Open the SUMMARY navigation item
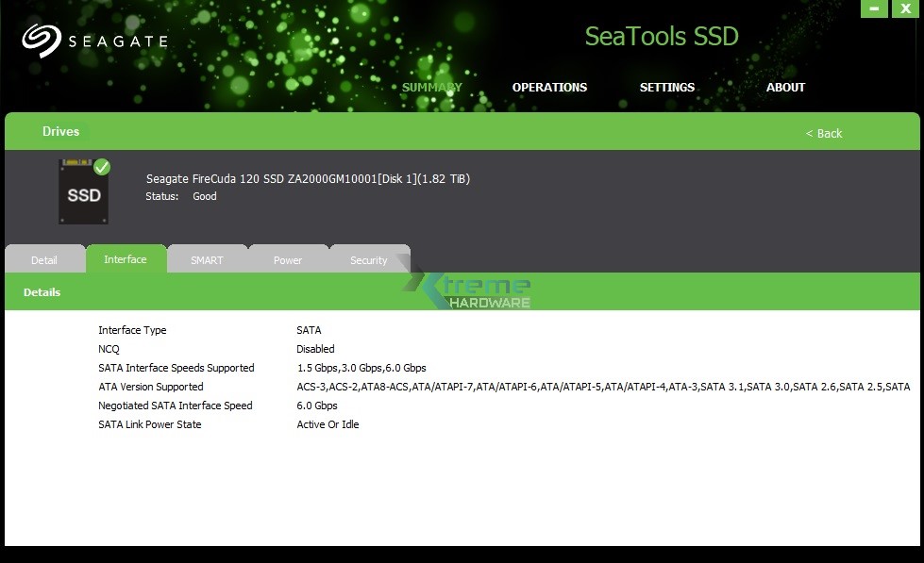924x563 pixels. [431, 87]
